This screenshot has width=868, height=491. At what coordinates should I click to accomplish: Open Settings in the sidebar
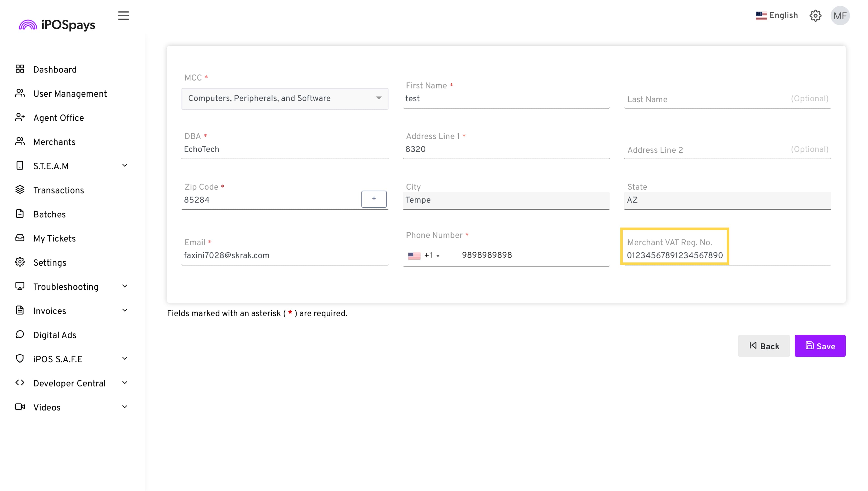(50, 263)
